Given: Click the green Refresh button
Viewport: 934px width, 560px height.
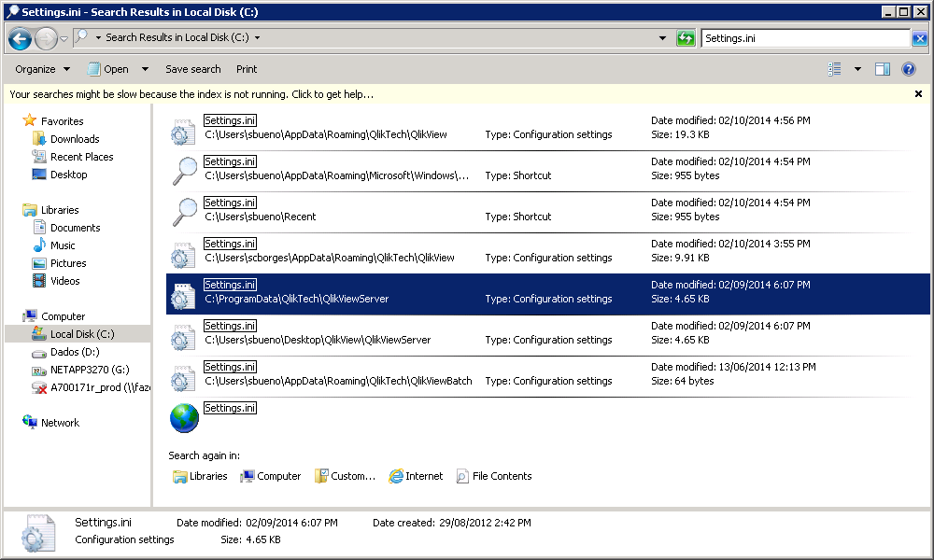Looking at the screenshot, I should [x=686, y=38].
